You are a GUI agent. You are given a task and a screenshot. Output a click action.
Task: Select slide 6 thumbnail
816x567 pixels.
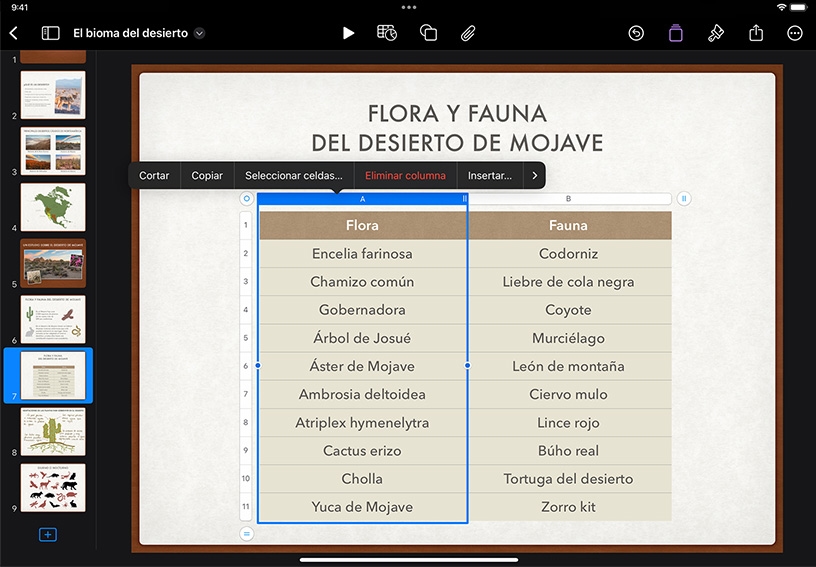coord(53,319)
